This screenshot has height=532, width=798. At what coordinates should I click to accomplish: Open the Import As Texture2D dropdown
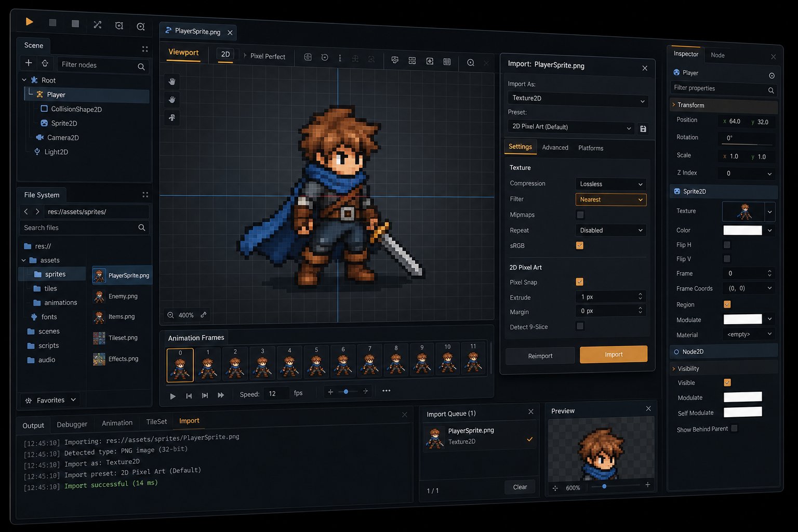pyautogui.click(x=578, y=99)
